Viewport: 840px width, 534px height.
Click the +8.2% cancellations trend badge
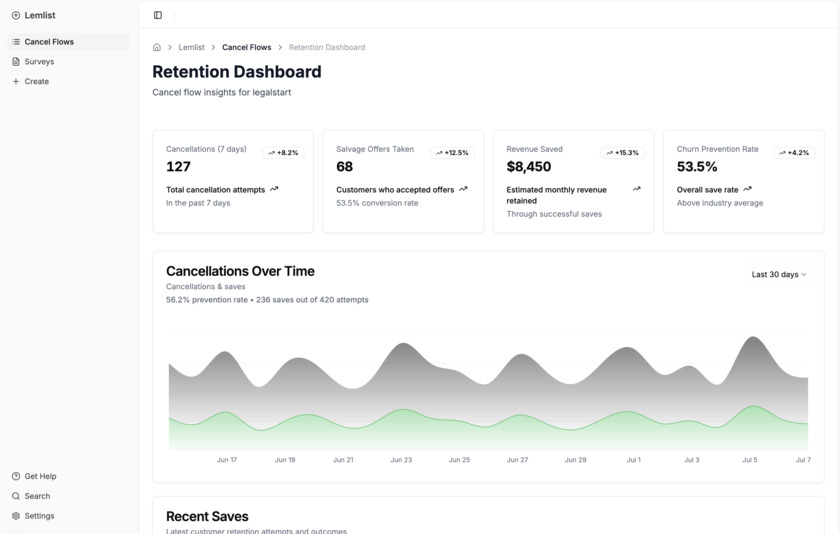(x=283, y=153)
